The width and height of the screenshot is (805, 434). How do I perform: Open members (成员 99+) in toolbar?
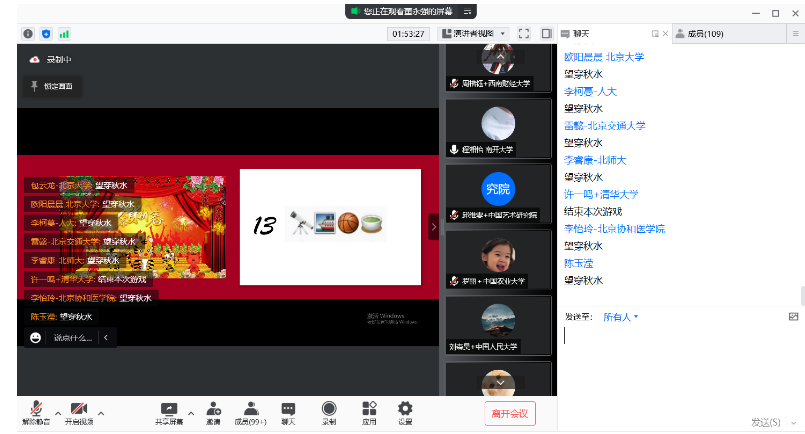click(251, 413)
